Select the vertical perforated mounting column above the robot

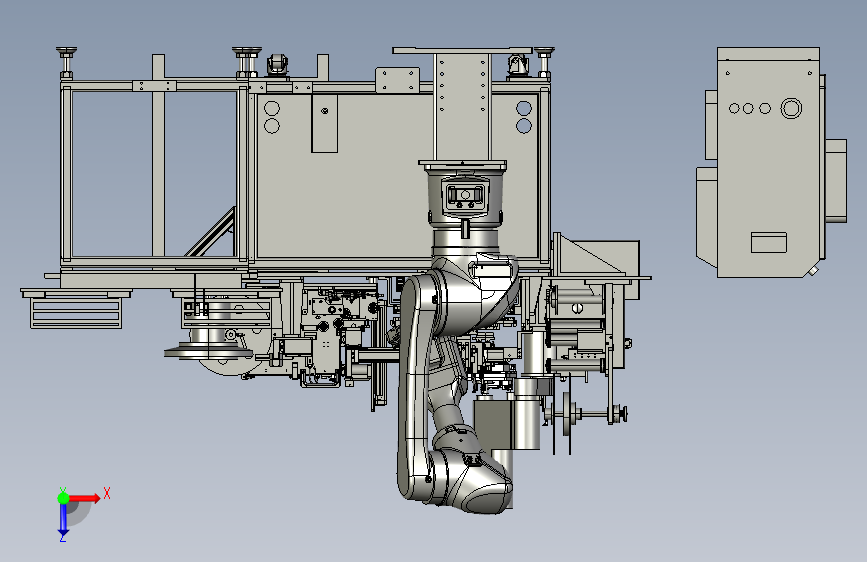(x=462, y=106)
